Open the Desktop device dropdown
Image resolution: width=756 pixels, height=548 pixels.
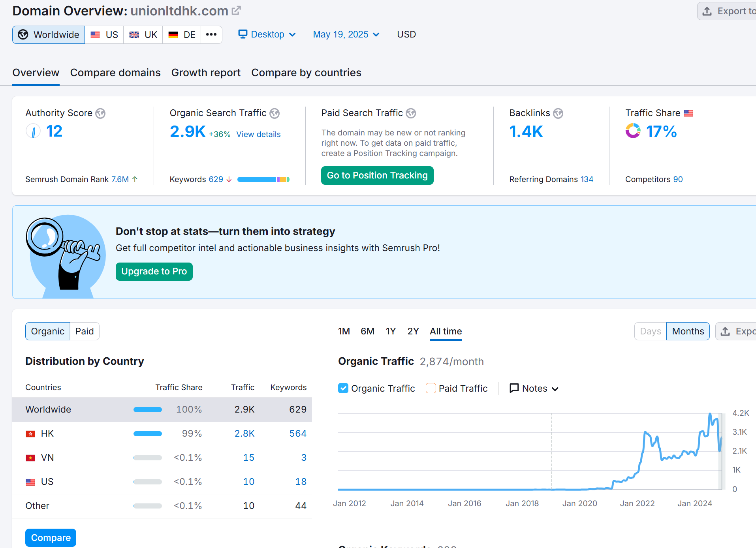tap(267, 34)
